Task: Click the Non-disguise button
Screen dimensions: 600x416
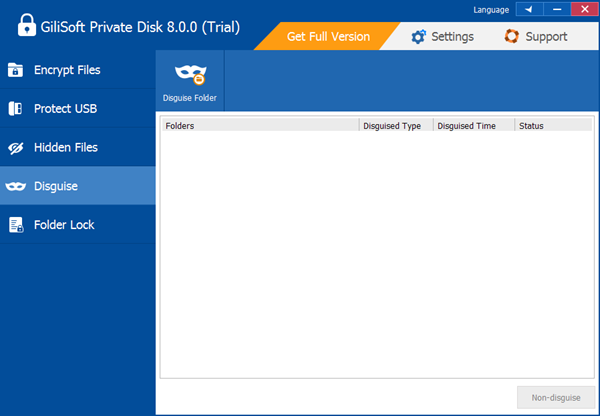Action: tap(556, 398)
